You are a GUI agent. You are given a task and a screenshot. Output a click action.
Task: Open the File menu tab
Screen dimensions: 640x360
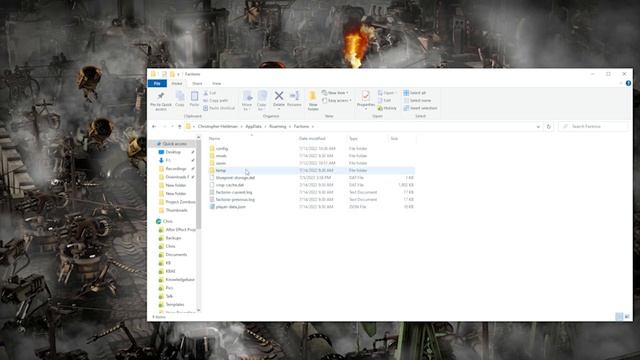point(157,83)
